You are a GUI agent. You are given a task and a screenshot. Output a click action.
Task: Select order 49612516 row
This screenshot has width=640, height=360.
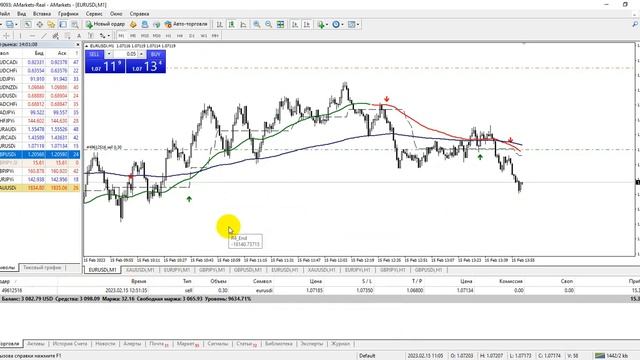click(x=320, y=290)
